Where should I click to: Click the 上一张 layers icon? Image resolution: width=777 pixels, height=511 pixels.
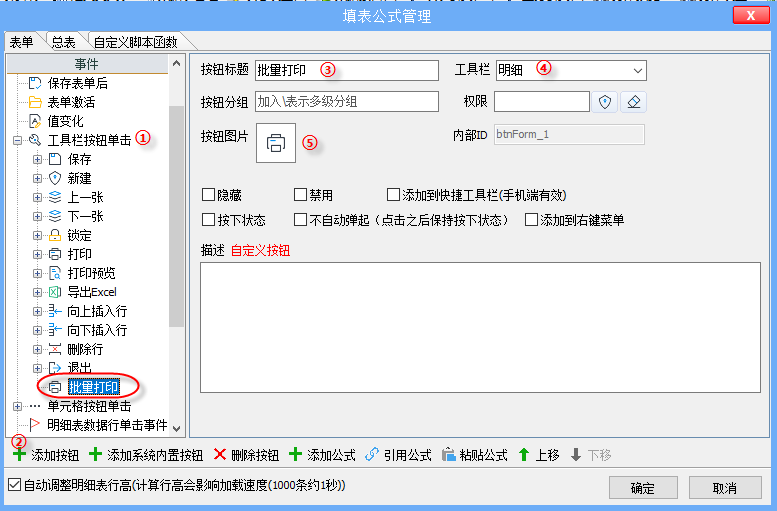(55, 197)
